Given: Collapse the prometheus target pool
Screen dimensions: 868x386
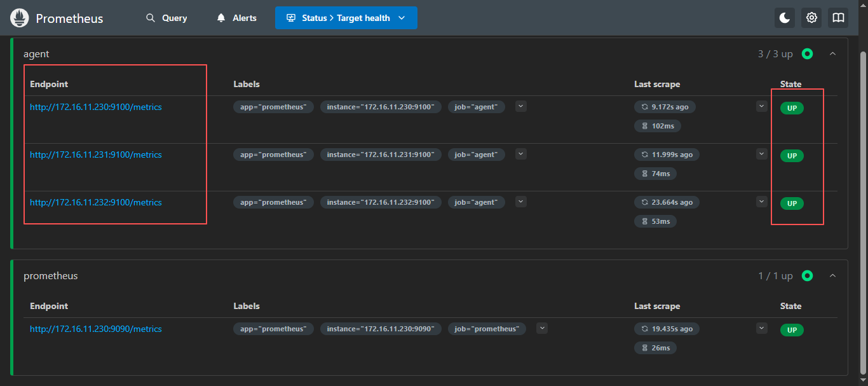Looking at the screenshot, I should (832, 276).
